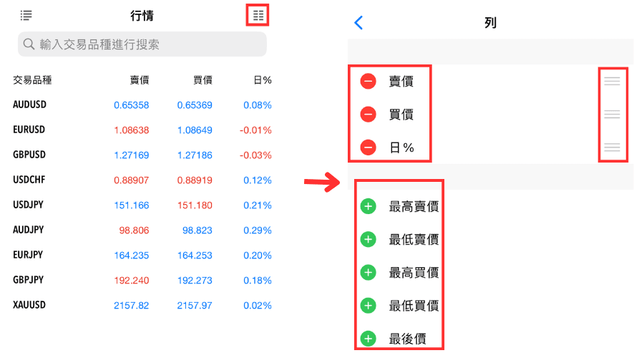Screen dimensions: 644x358
Task: Add the 最後價 column with green plus
Action: pyautogui.click(x=368, y=339)
